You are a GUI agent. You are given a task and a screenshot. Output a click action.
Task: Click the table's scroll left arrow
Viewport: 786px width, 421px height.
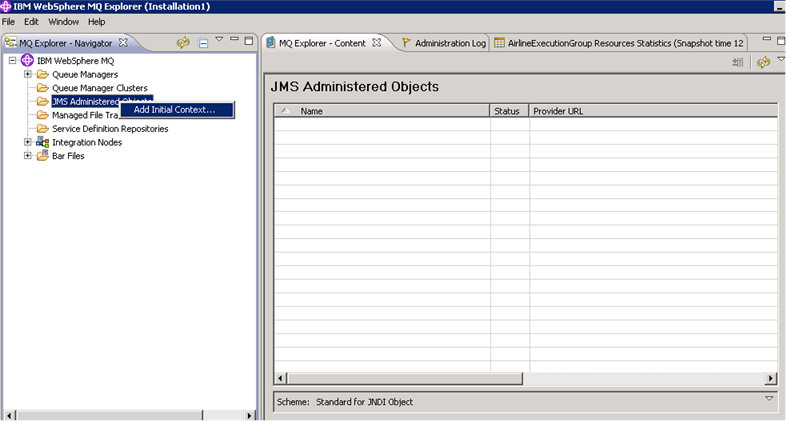coord(281,378)
